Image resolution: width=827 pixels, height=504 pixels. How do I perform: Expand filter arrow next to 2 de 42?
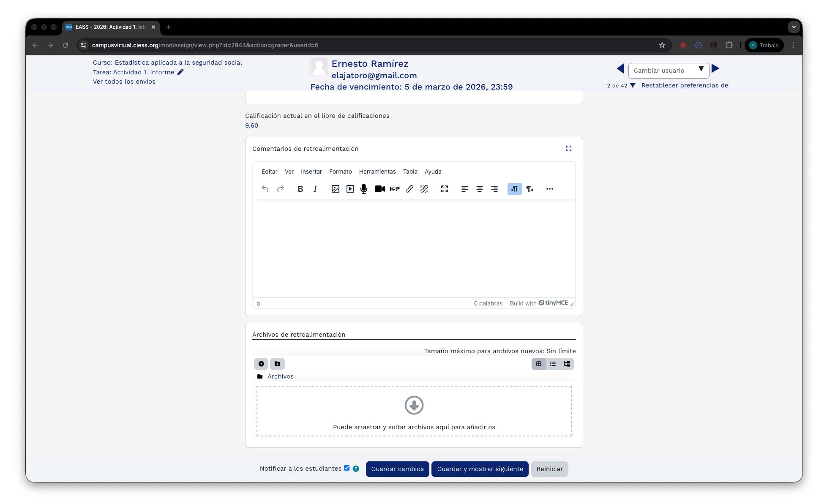[x=633, y=85]
